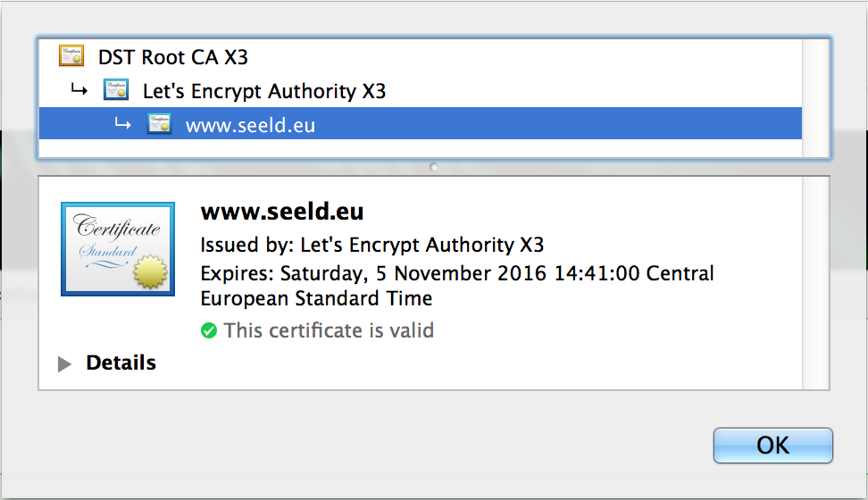Screen dimensions: 868x500
Task: Expand the Details disclosure triangle
Action: click(64, 363)
